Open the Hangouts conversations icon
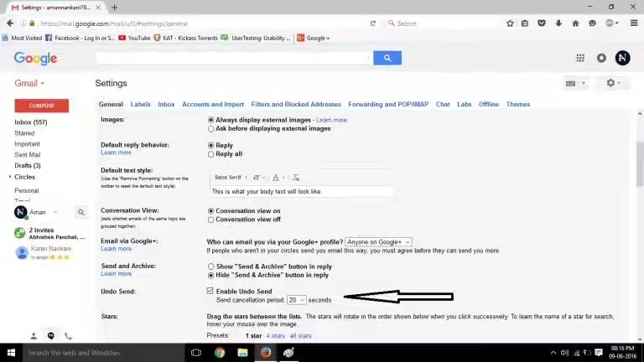This screenshot has width=644, height=362. pyautogui.click(x=50, y=336)
